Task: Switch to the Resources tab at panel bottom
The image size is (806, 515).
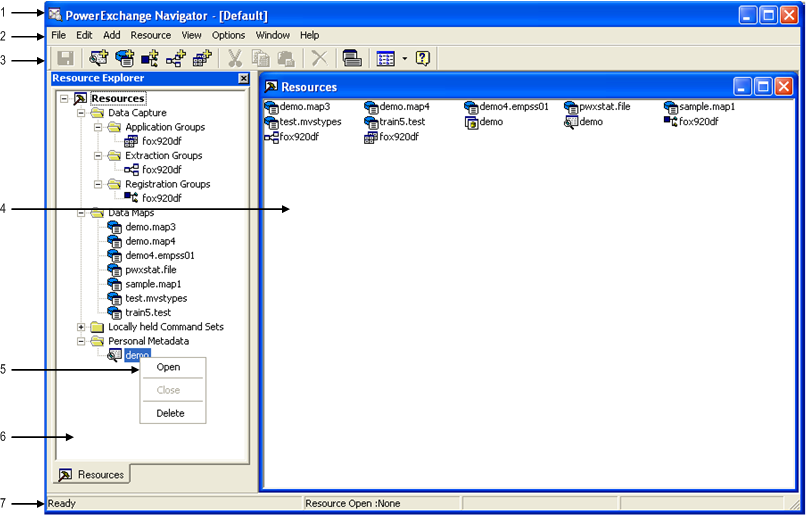Action: (93, 474)
